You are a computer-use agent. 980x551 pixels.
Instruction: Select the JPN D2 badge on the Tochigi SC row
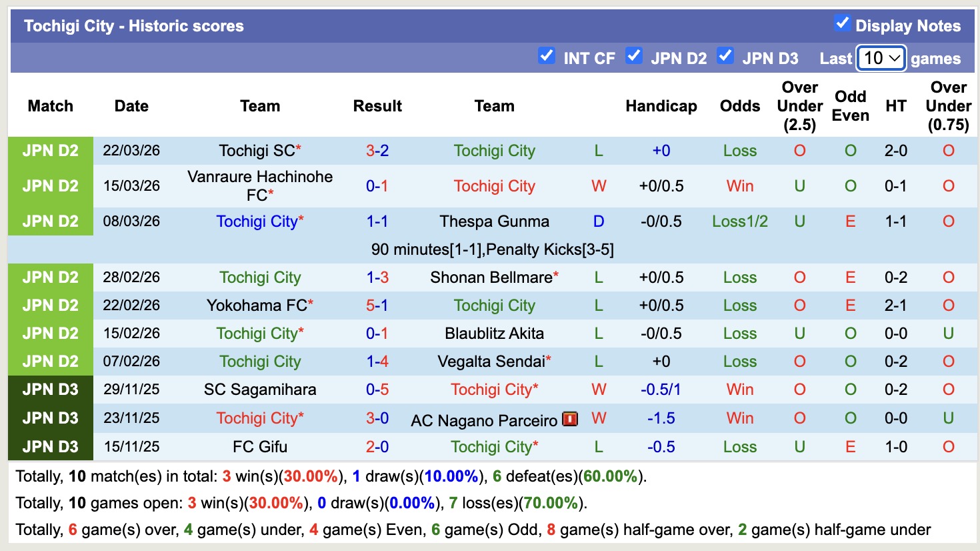tap(50, 151)
